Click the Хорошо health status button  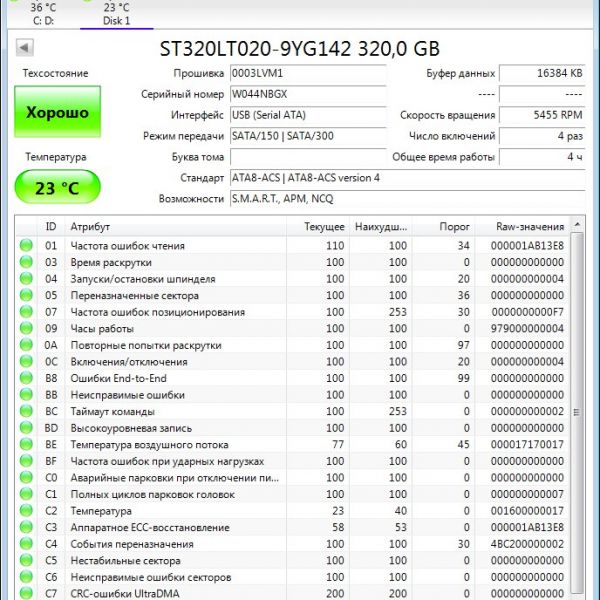point(57,112)
